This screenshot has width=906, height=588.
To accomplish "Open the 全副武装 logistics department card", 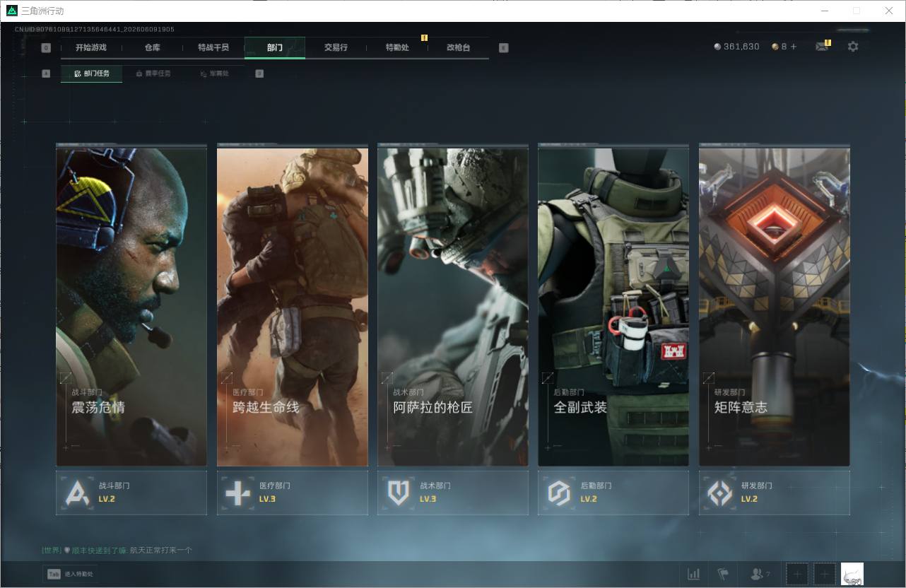I will [x=613, y=305].
